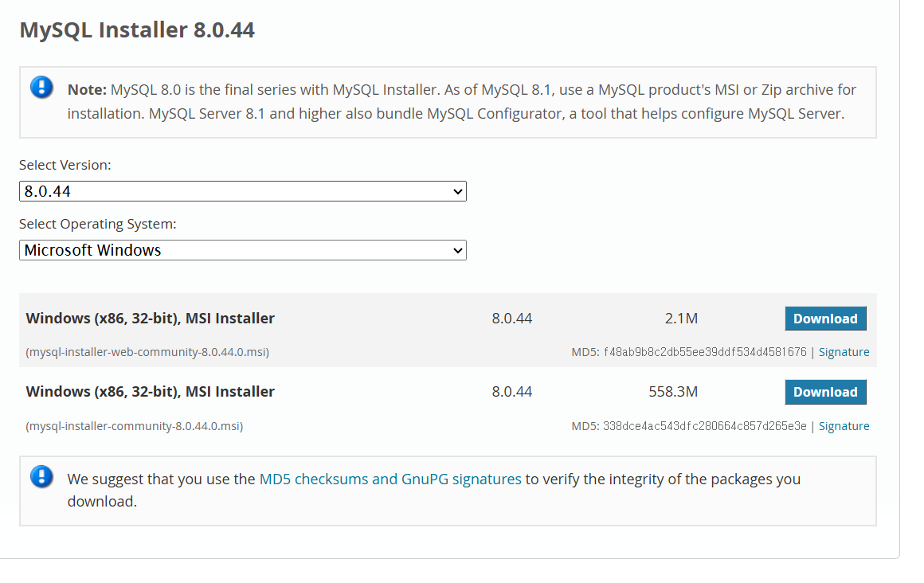924x583 pixels.
Task: Click the MySQL Installer 8.0.44 heading
Action: point(137,30)
